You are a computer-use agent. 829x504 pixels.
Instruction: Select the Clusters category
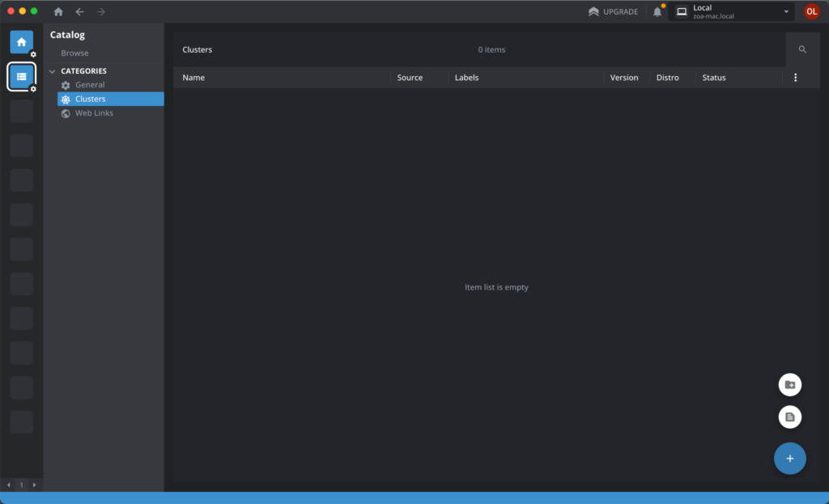[91, 98]
